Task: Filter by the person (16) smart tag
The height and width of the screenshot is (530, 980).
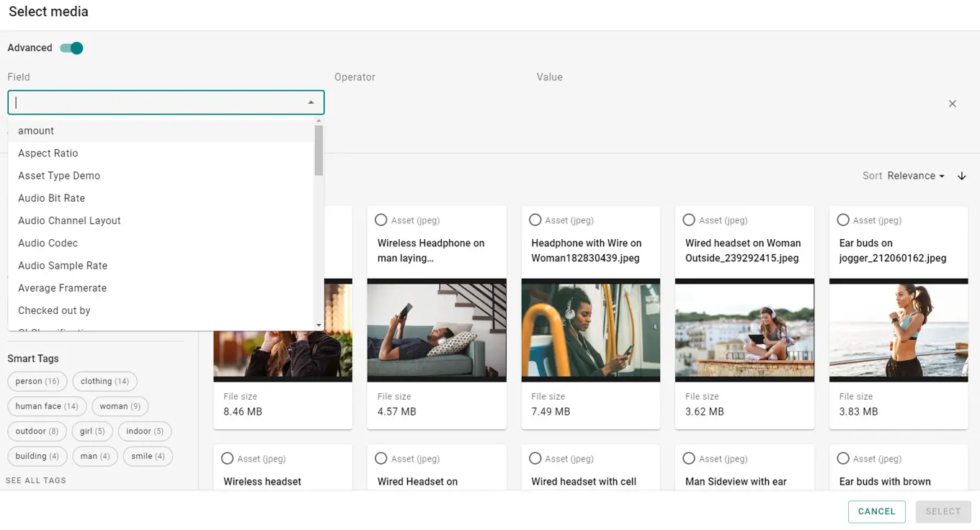Action: [37, 381]
